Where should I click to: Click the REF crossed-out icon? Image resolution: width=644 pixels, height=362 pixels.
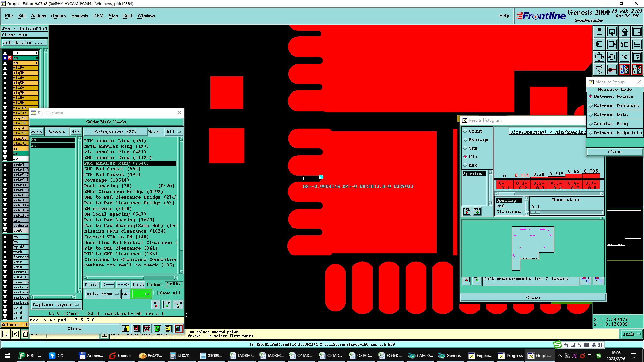(x=147, y=329)
